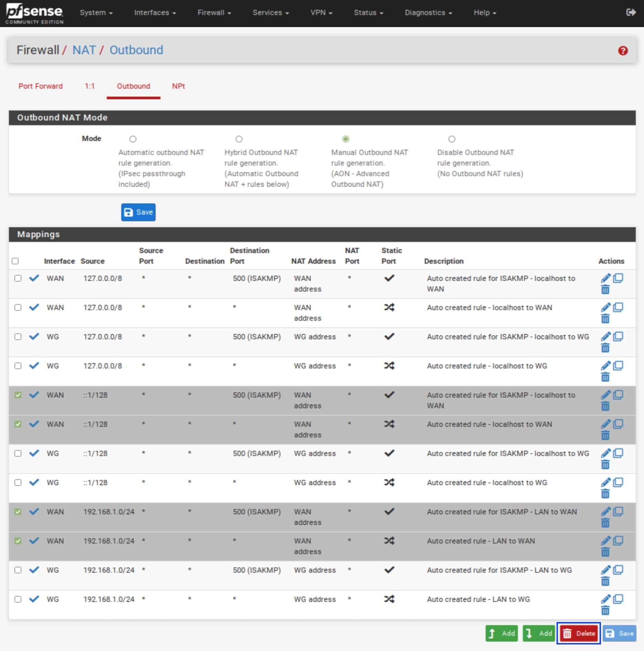Click the pfSense logo
This screenshot has height=651, width=644.
[x=34, y=14]
